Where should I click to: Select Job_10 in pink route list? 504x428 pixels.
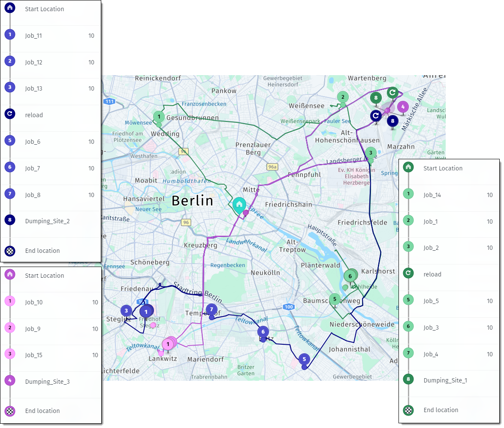point(51,302)
